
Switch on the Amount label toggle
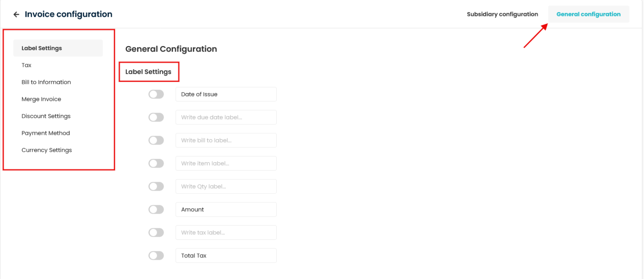156,209
